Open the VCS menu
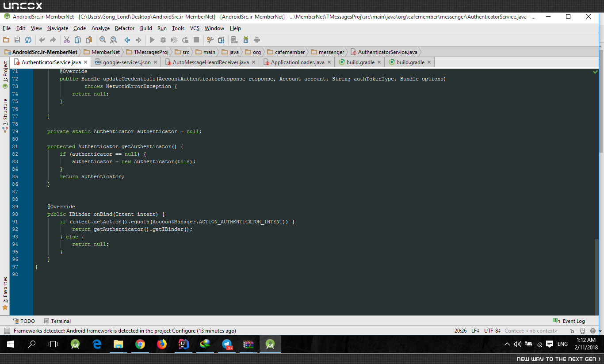604x364 pixels. point(195,28)
